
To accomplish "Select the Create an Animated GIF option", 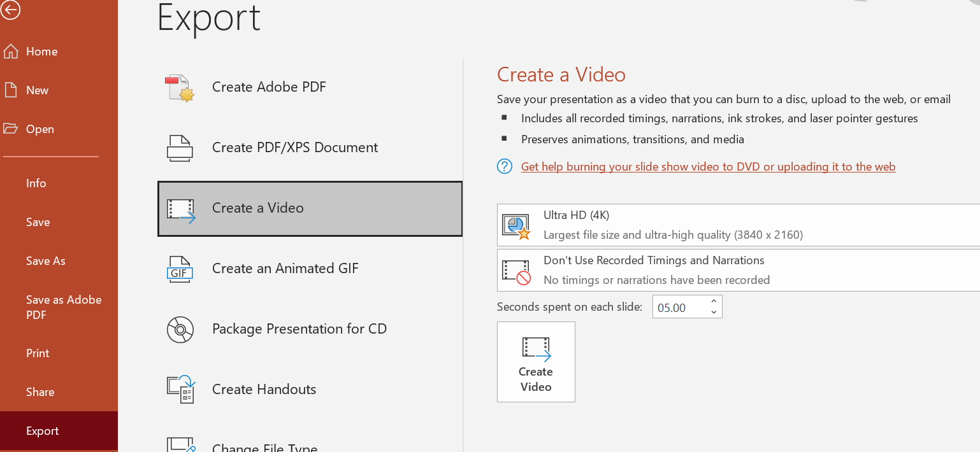I will point(310,269).
